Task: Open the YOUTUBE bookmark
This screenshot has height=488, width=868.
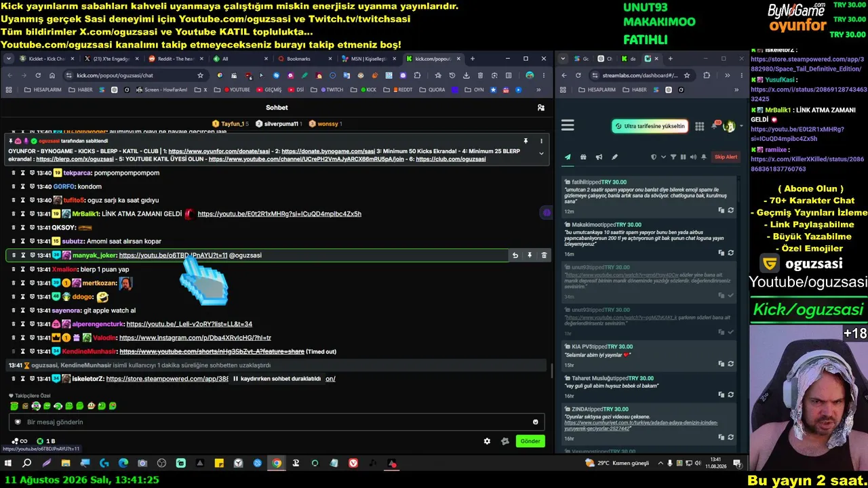Action: 236,89
